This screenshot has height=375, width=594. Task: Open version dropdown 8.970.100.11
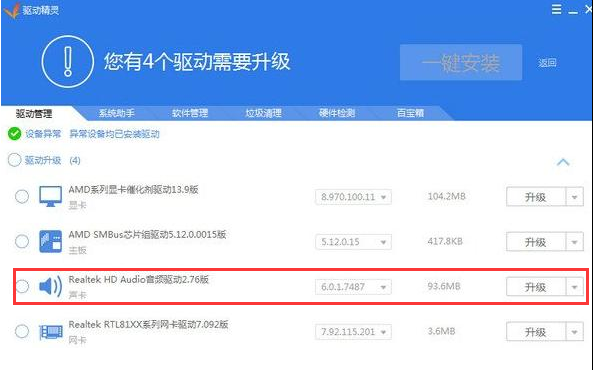click(x=353, y=197)
